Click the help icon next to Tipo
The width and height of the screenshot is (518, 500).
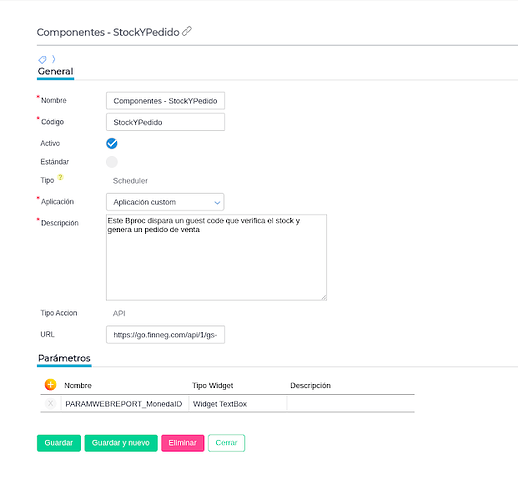[60, 177]
